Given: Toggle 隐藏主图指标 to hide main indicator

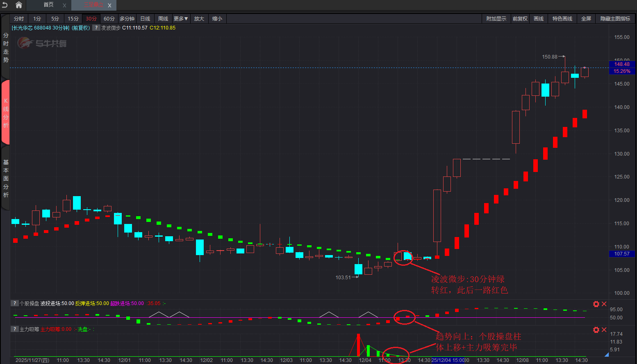Looking at the screenshot, I should tap(615, 19).
